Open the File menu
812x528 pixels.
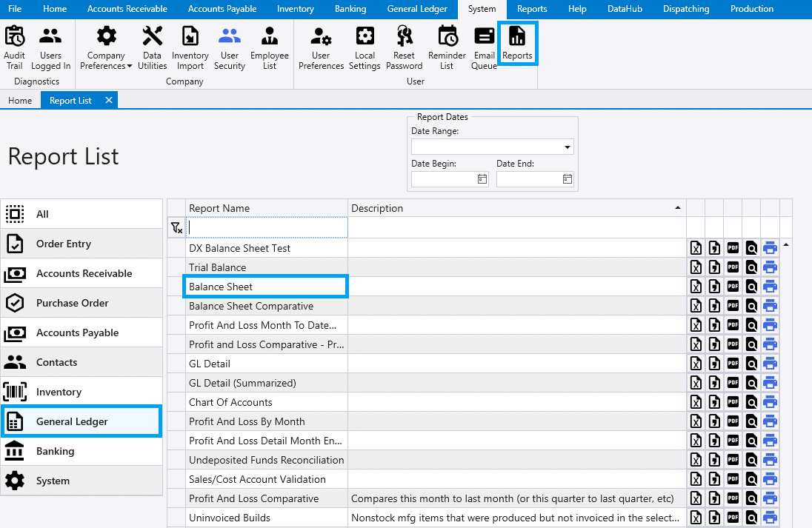[15, 9]
